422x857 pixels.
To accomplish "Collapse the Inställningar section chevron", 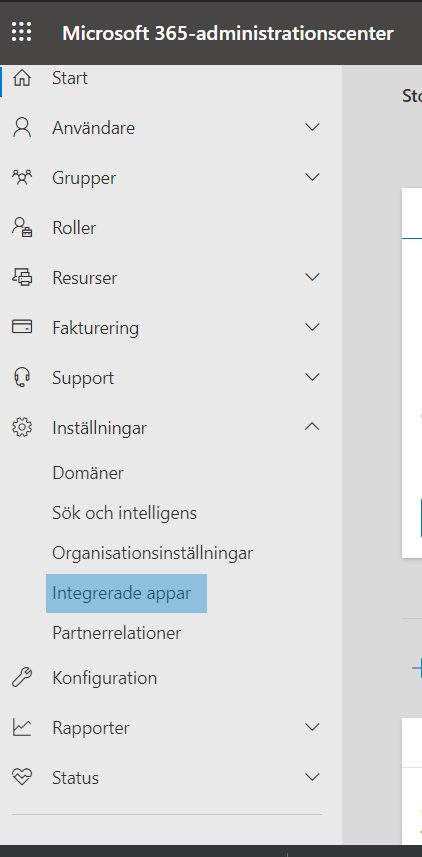I will (x=312, y=427).
